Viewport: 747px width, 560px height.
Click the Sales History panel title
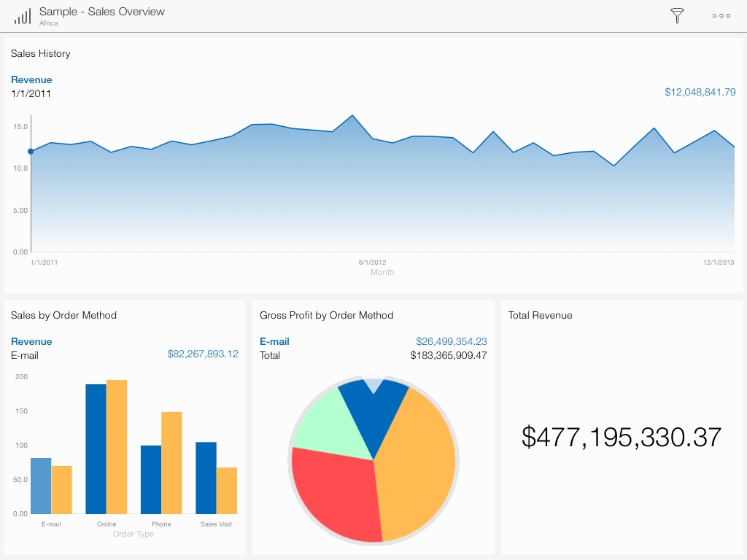coord(41,53)
